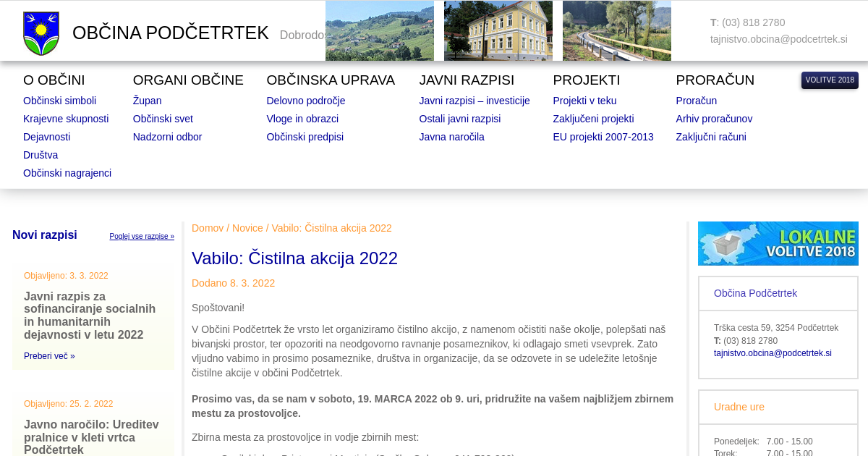This screenshot has width=868, height=456.
Task: Click Poglej vse razpise link
Action: click(142, 236)
